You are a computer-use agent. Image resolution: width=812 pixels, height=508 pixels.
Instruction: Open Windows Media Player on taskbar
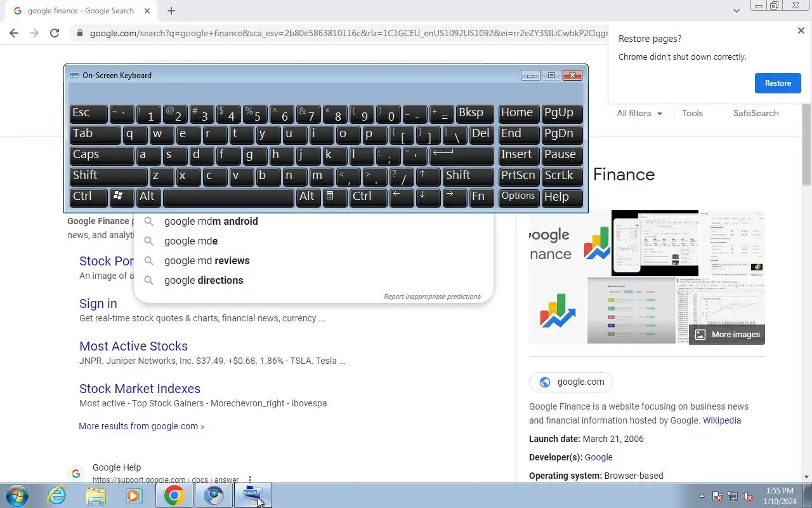(134, 495)
